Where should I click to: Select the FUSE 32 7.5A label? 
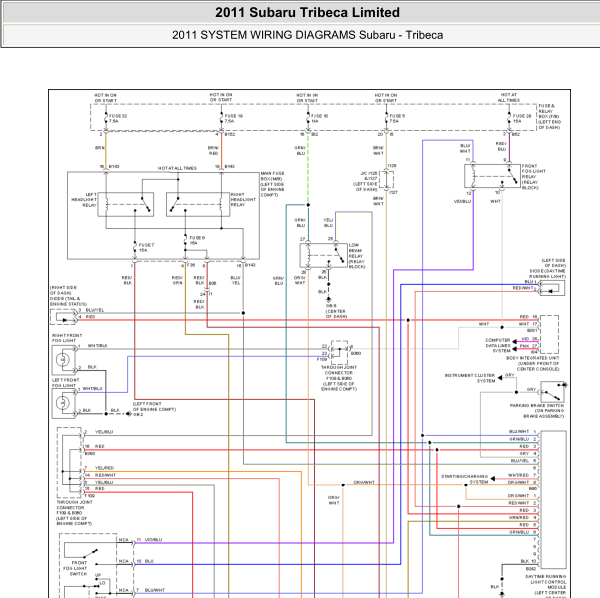(118, 118)
